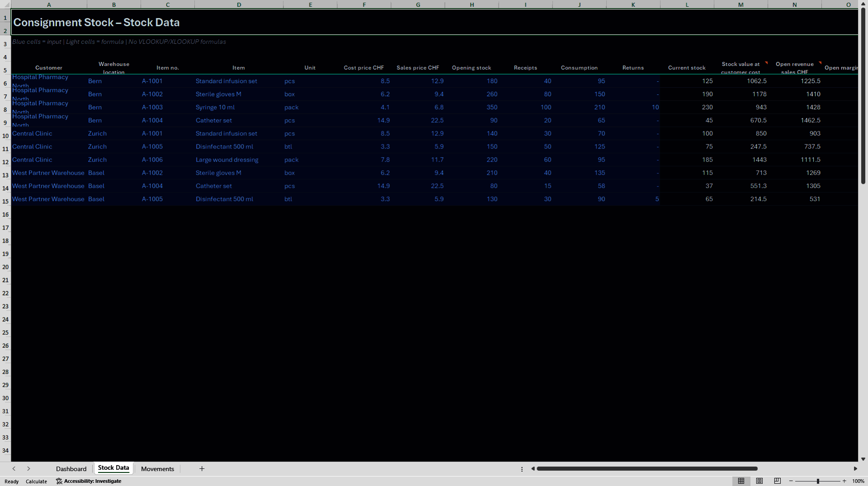Click current stock 230 cell
Image resolution: width=868 pixels, height=486 pixels.
click(687, 107)
